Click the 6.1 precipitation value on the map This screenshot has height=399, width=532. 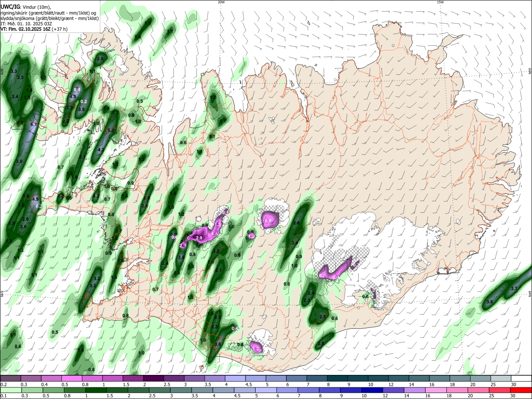[x=34, y=125]
